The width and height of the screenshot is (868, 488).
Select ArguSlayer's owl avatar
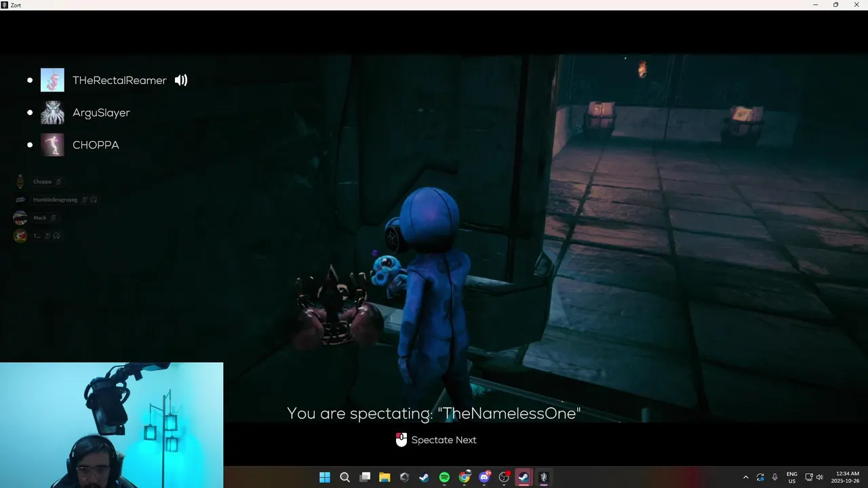click(x=52, y=113)
